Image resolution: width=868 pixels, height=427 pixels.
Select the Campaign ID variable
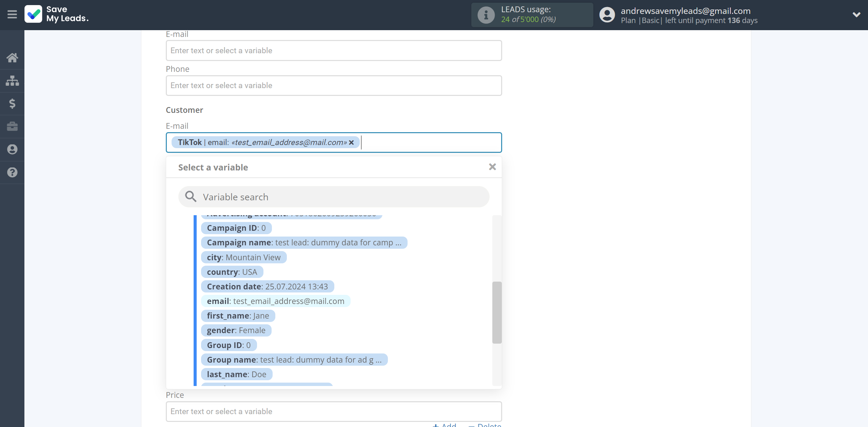[x=236, y=228]
